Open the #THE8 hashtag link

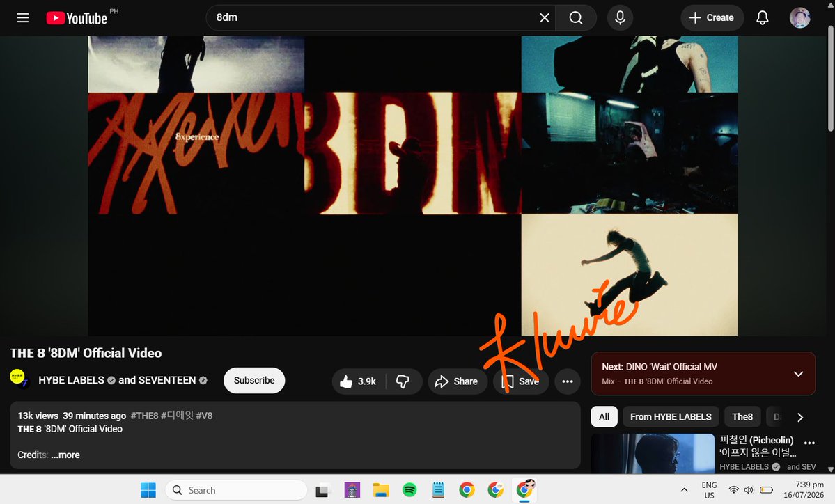coord(144,416)
